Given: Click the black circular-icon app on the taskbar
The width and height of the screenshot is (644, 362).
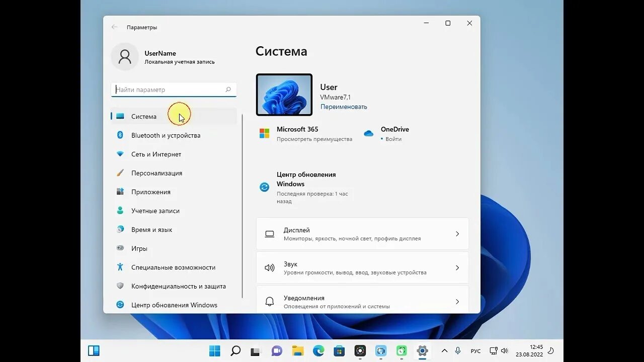Looking at the screenshot, I should pyautogui.click(x=360, y=351).
